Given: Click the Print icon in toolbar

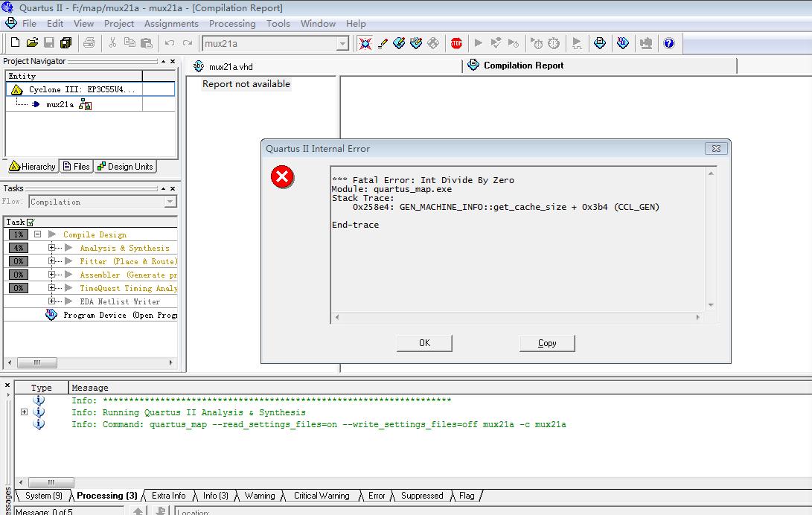Looking at the screenshot, I should coord(89,43).
